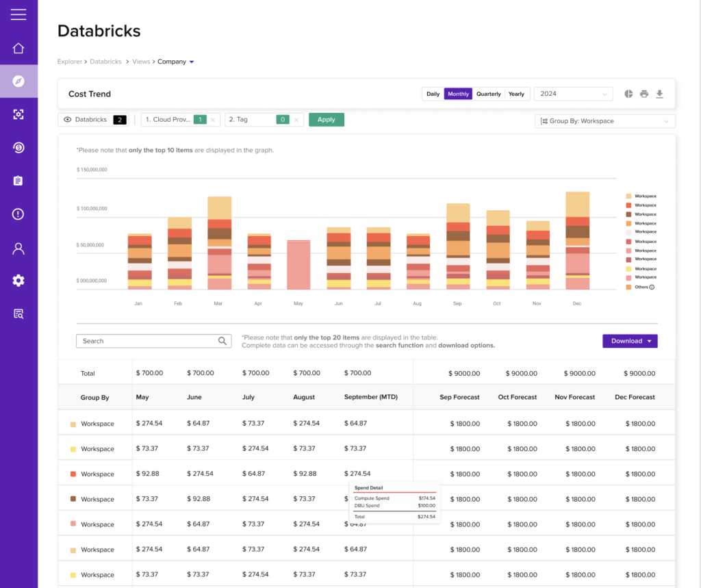The height and width of the screenshot is (588, 701).
Task: Open the 2024 year dropdown
Action: pos(573,94)
